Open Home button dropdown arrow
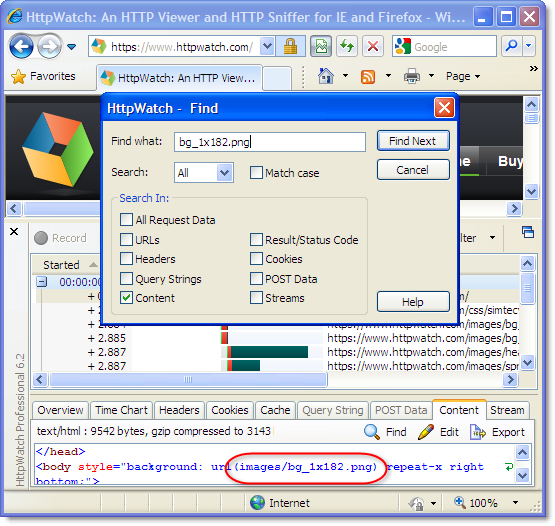This screenshot has height=526, width=555. click(345, 75)
